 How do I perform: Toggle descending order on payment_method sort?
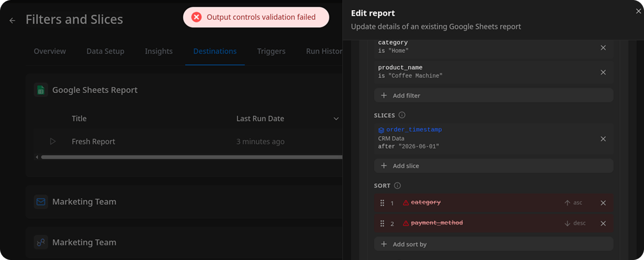[x=575, y=223]
